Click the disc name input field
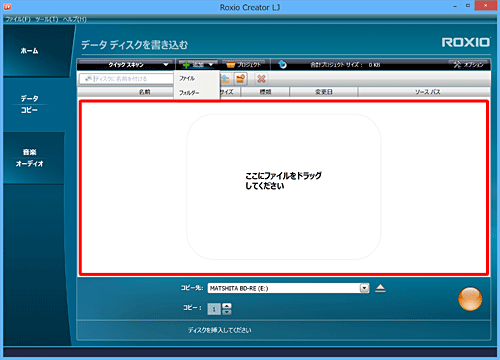 (126, 79)
